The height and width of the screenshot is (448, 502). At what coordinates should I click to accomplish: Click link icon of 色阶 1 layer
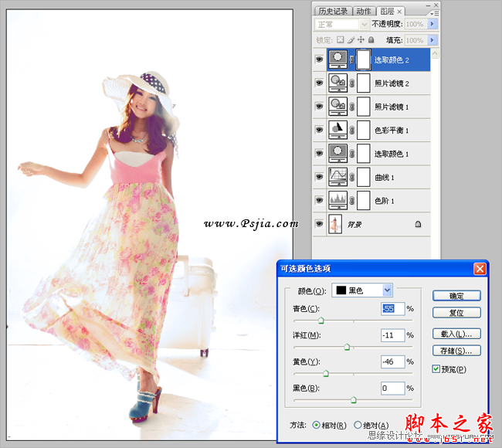point(352,201)
